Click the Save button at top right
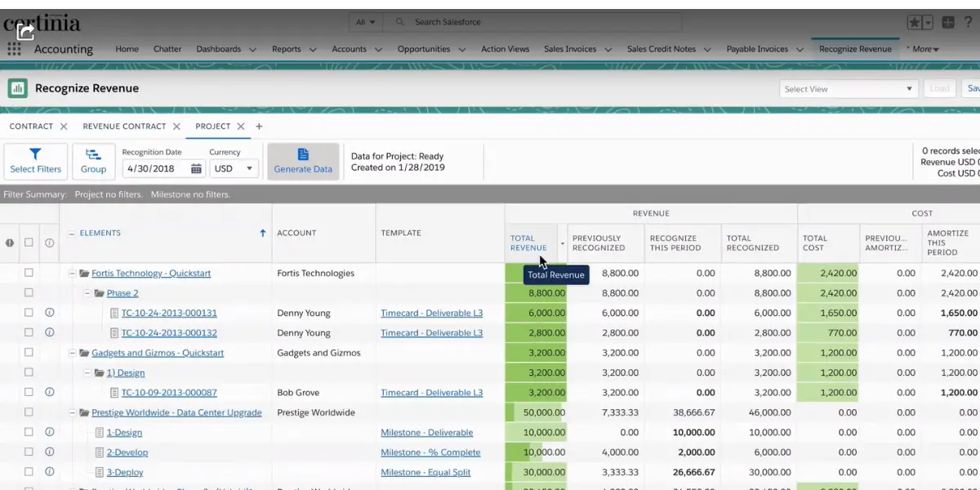This screenshot has height=490, width=980. point(973,87)
